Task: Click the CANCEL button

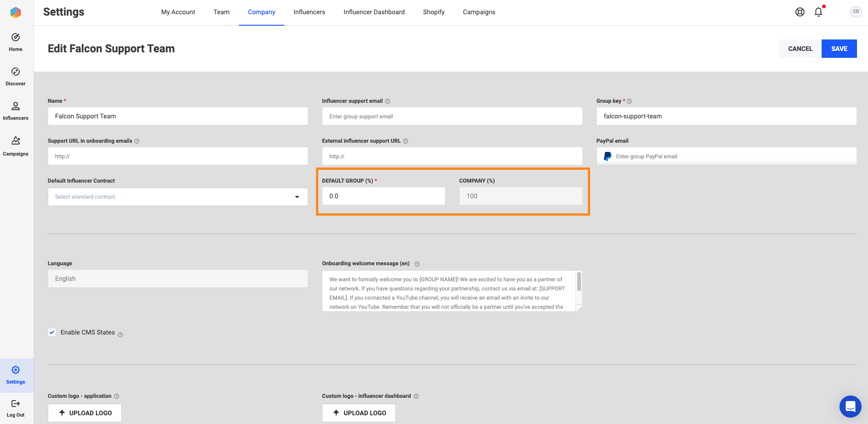Action: pyautogui.click(x=800, y=49)
